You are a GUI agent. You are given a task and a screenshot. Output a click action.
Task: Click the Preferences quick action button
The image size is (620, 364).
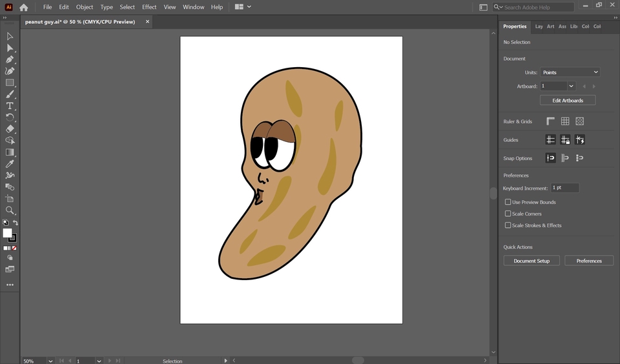(589, 261)
